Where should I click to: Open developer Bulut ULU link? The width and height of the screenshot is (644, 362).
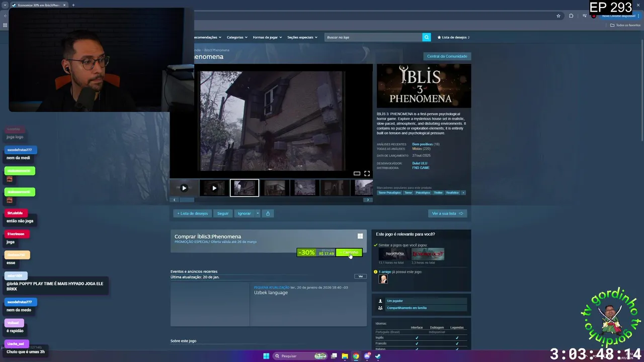tap(420, 163)
